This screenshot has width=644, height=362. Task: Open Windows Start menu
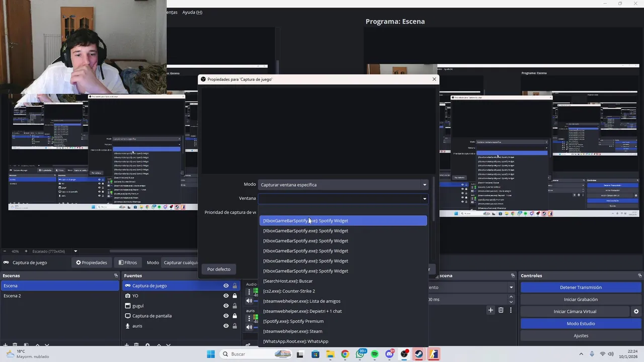pyautogui.click(x=210, y=354)
